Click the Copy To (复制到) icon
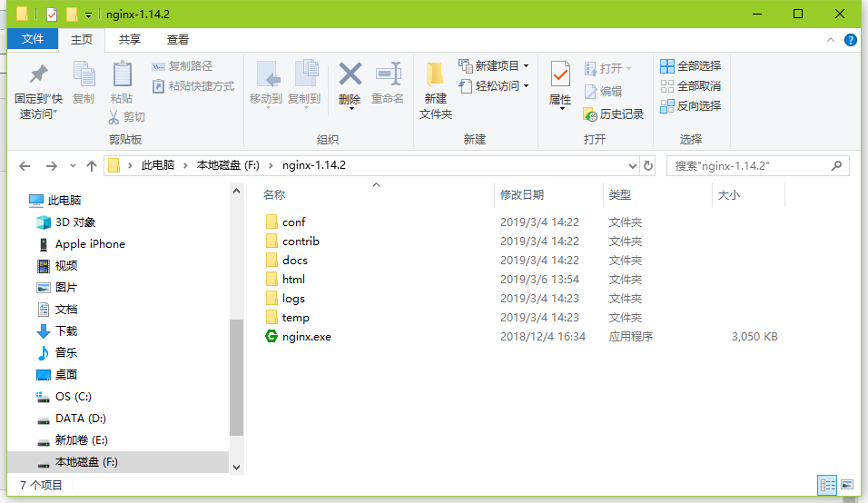Viewport: 868px width, 503px height. tap(306, 74)
